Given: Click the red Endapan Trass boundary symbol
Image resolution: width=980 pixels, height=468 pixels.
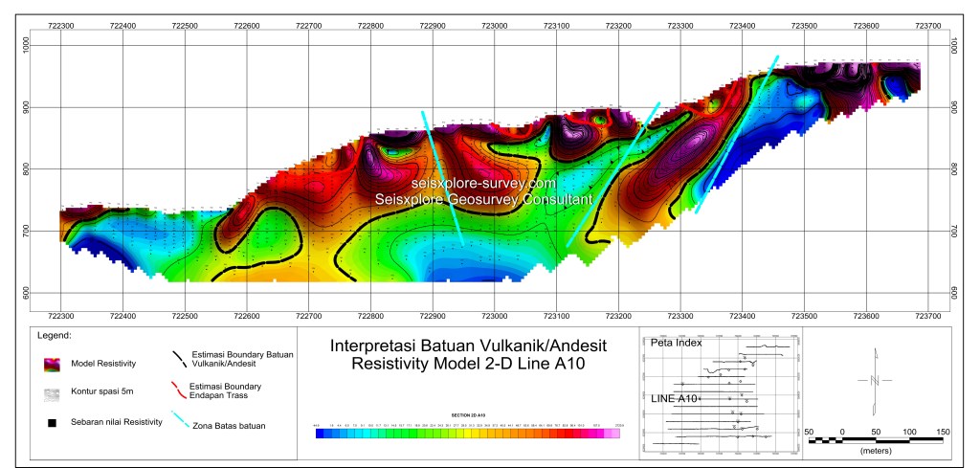Looking at the screenshot, I should pyautogui.click(x=179, y=389).
